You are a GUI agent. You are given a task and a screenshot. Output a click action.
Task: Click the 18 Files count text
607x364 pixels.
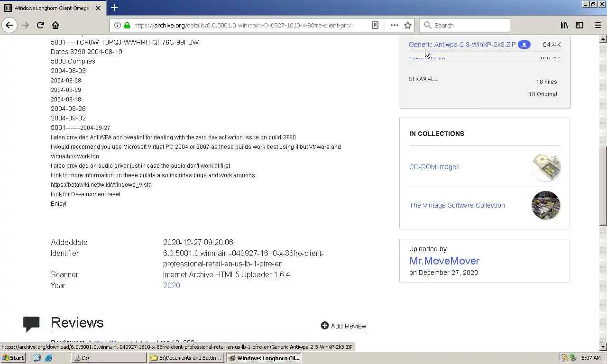(546, 82)
